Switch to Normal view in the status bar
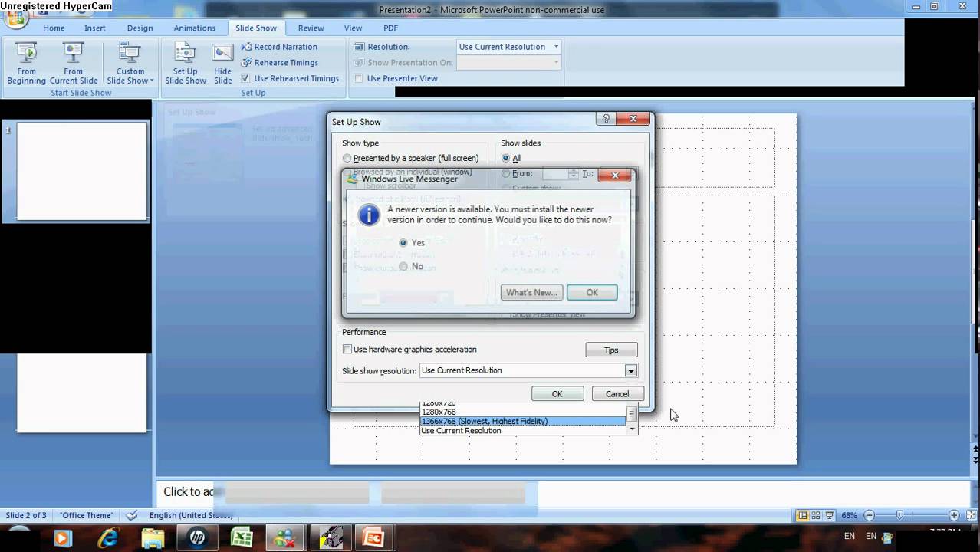Screen dimensions: 980x552 pos(802,515)
